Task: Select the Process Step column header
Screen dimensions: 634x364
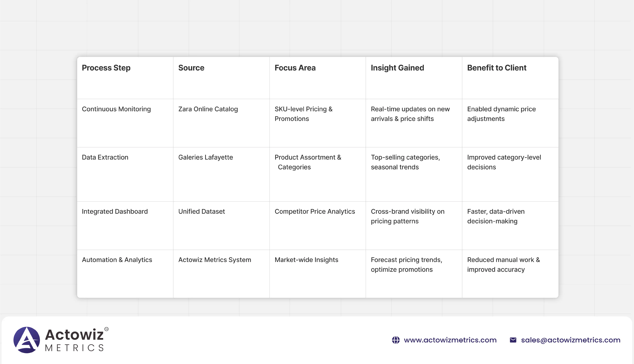Action: 106,68
